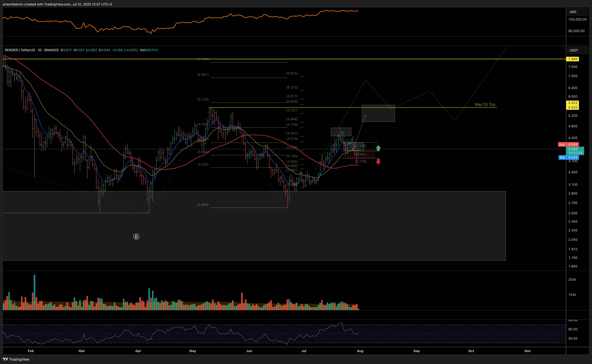Click the artemfedorov created with TradingView header
This screenshot has width=592, height=364.
click(57, 4)
